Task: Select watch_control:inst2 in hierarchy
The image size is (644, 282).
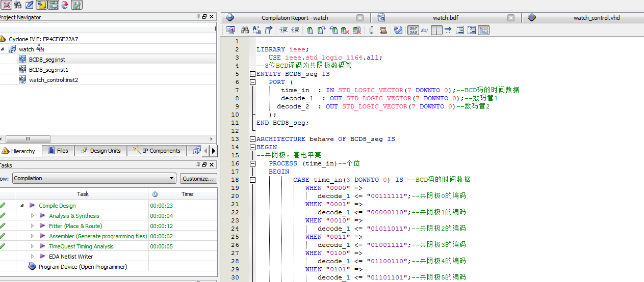Action: point(54,80)
